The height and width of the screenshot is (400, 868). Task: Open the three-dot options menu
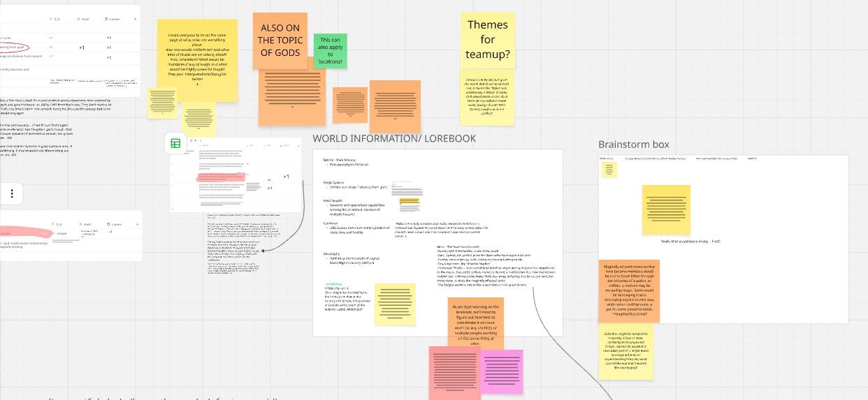pyautogui.click(x=12, y=193)
